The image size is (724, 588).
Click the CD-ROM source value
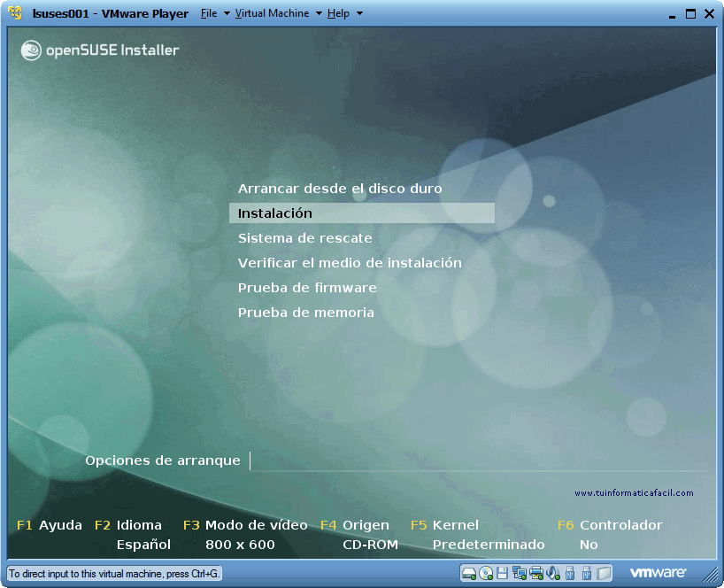[370, 545]
